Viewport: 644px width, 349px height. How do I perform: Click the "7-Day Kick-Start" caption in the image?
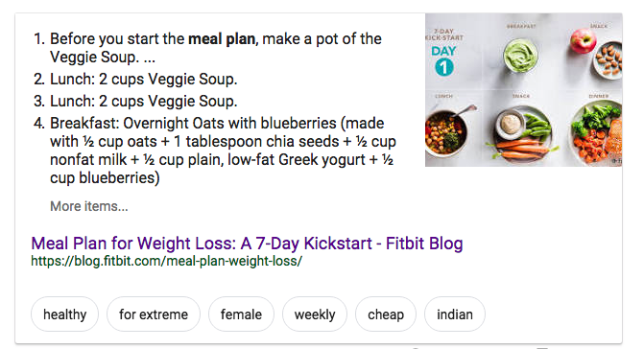[444, 35]
